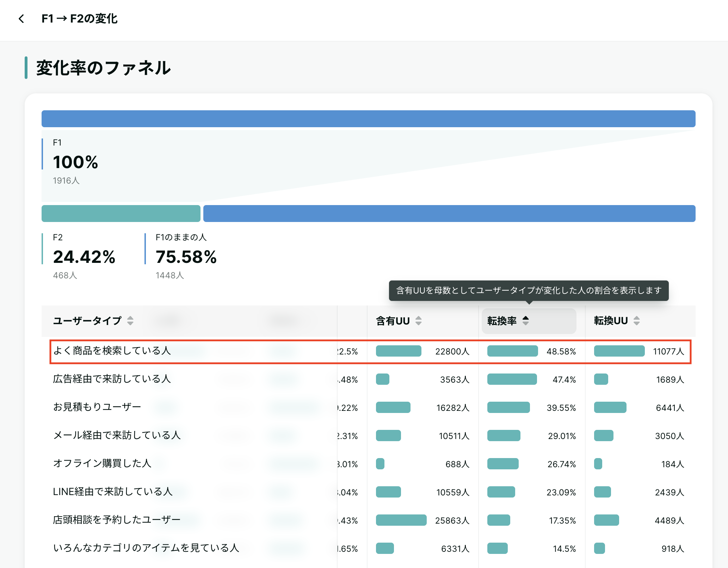The width and height of the screenshot is (728, 568).
Task: Click the 17.35% 転換率 value
Action: point(562,520)
